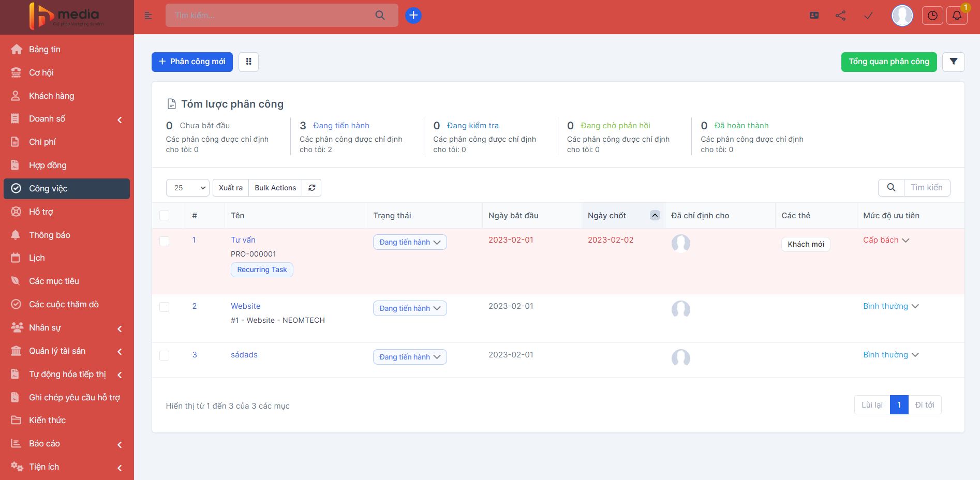
Task: Click assignee avatar for Website task
Action: click(x=680, y=309)
